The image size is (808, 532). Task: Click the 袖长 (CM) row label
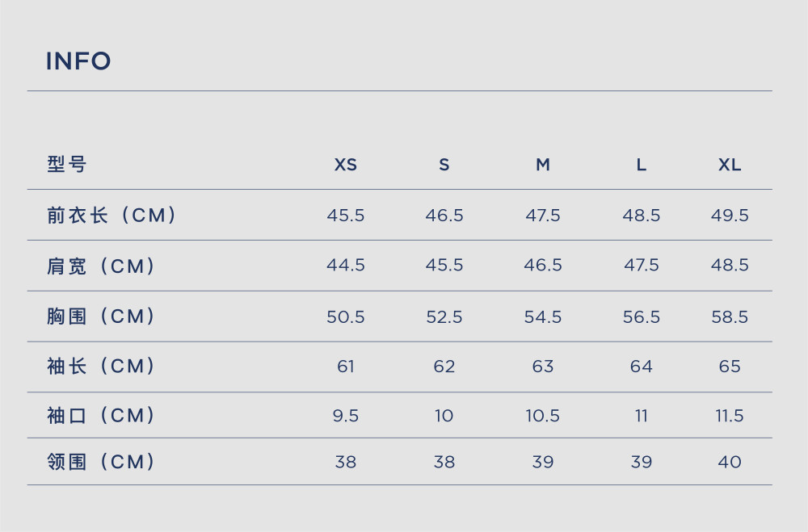pyautogui.click(x=101, y=367)
